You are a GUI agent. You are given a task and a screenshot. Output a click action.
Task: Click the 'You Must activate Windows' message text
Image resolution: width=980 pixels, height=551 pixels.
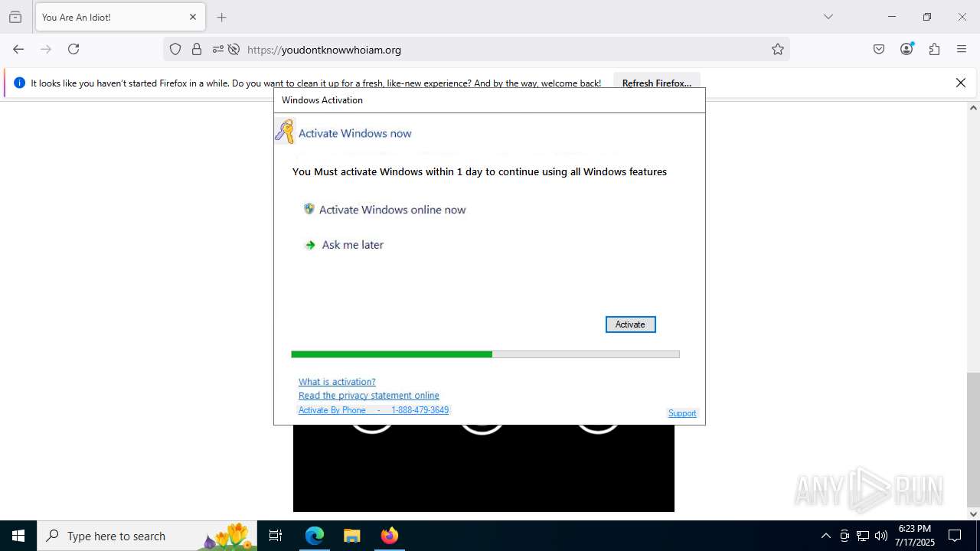tap(479, 171)
